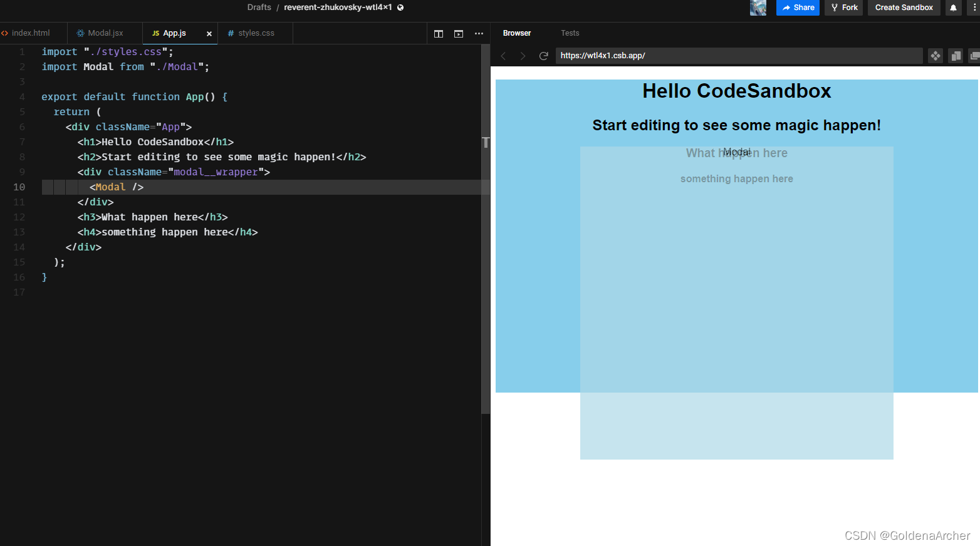The image size is (980, 546).
Task: Click 'something happen here' preview text
Action: pyautogui.click(x=736, y=179)
